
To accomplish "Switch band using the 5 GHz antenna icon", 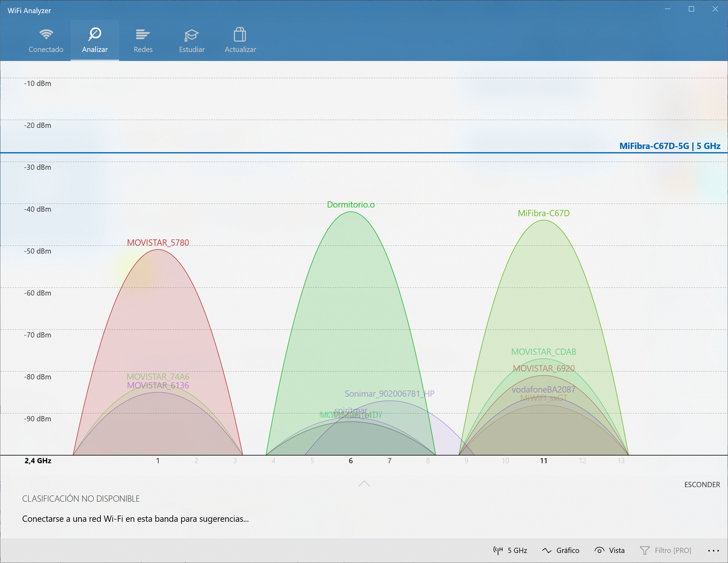I will pos(498,550).
